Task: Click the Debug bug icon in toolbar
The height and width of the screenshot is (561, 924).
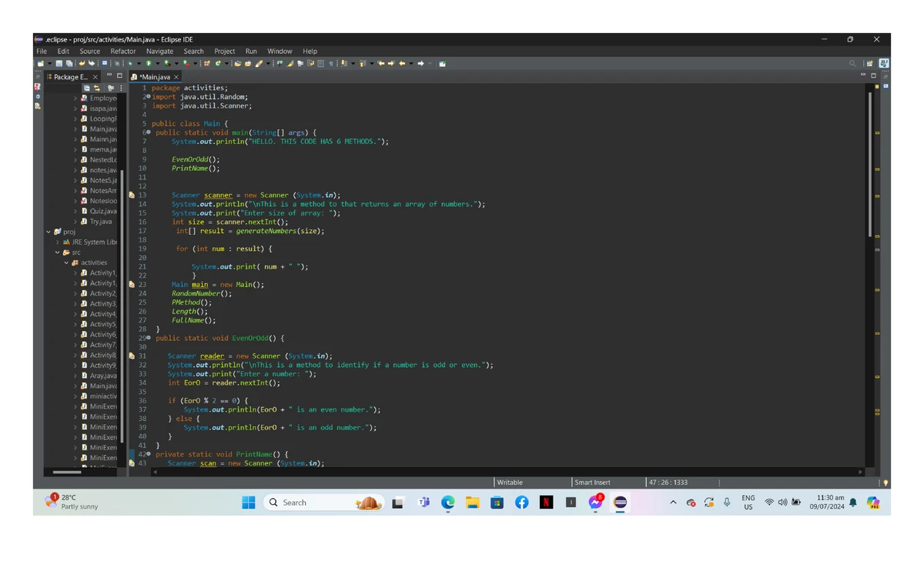Action: [129, 63]
